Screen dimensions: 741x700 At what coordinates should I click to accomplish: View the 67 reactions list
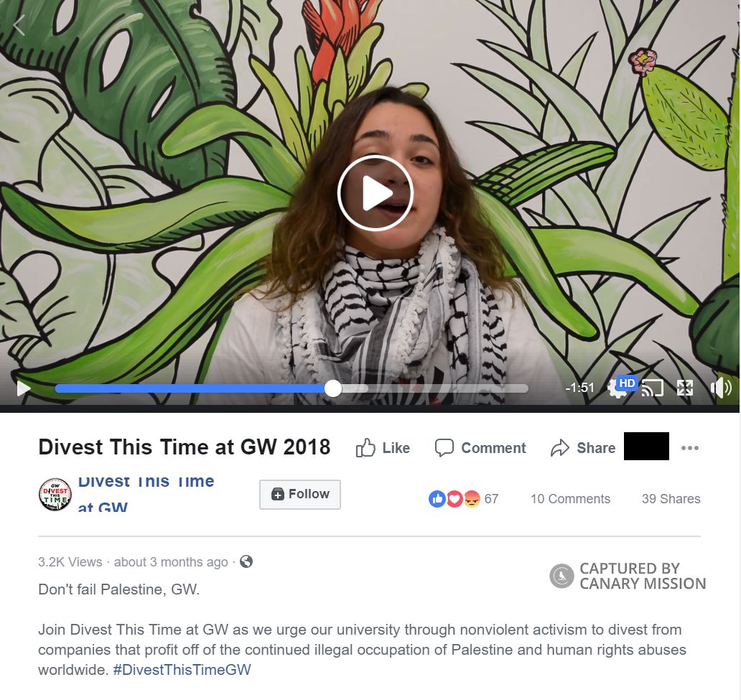tap(464, 499)
